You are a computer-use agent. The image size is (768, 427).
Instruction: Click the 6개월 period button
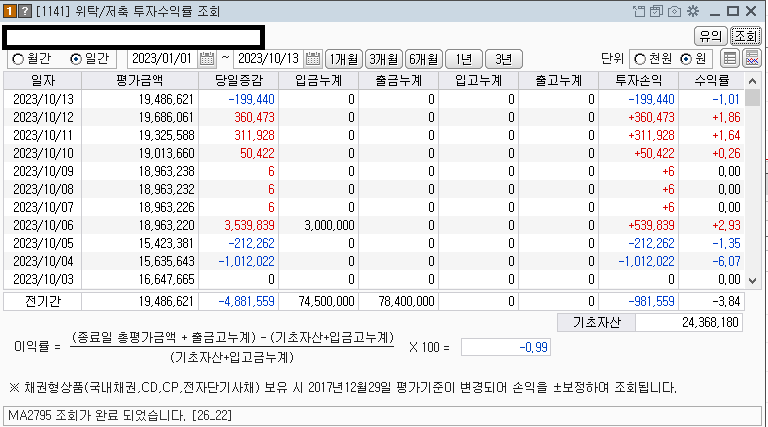tap(424, 59)
